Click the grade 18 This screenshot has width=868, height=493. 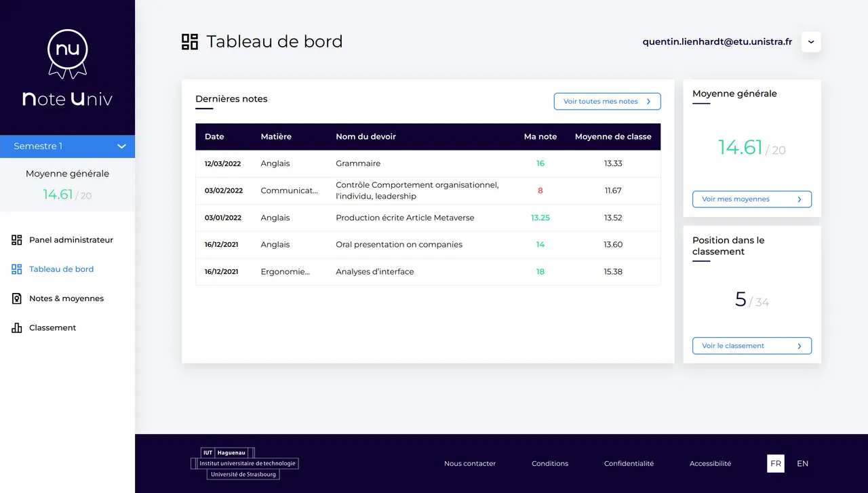(x=540, y=272)
